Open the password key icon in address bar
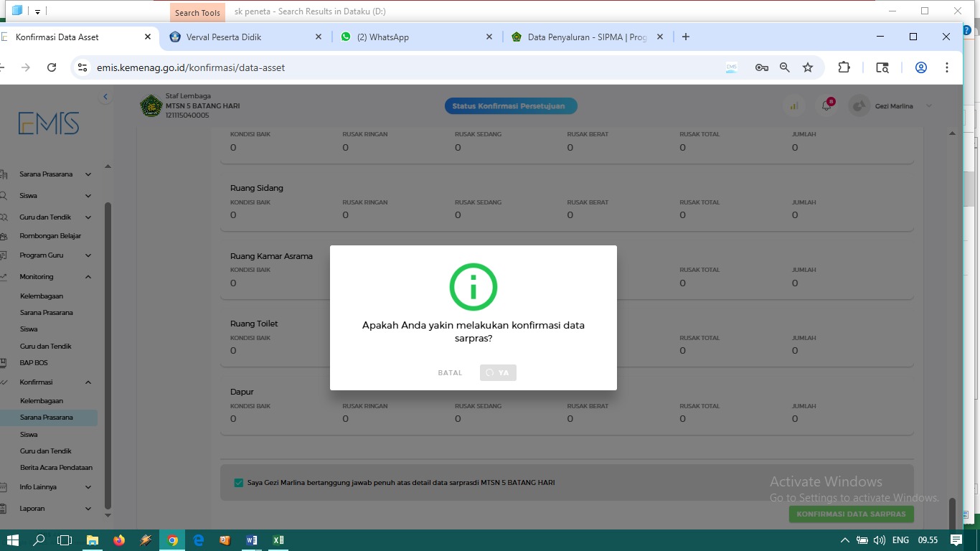This screenshot has width=980, height=551. [761, 67]
